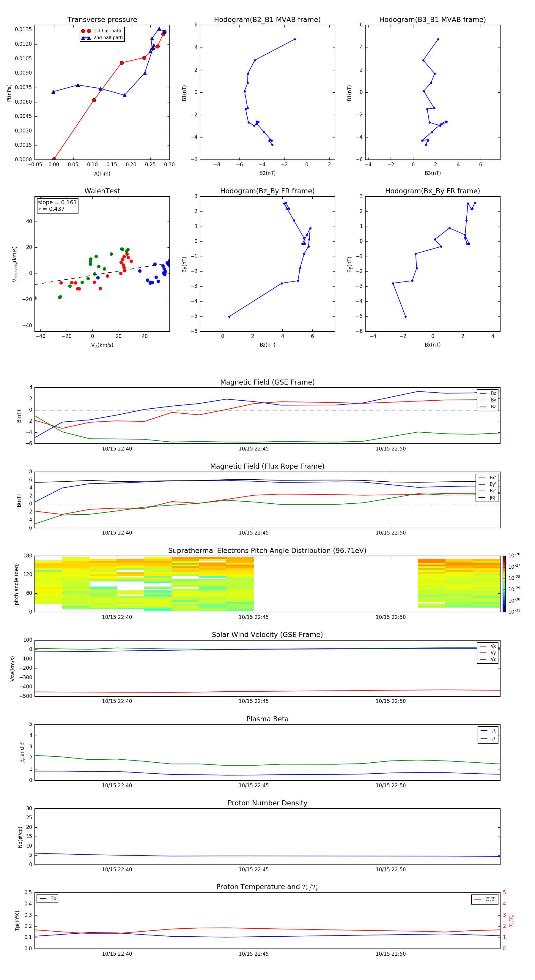Click the "Vsw(km/s)" y-axis label
The width and height of the screenshot is (535, 980).
(12, 668)
